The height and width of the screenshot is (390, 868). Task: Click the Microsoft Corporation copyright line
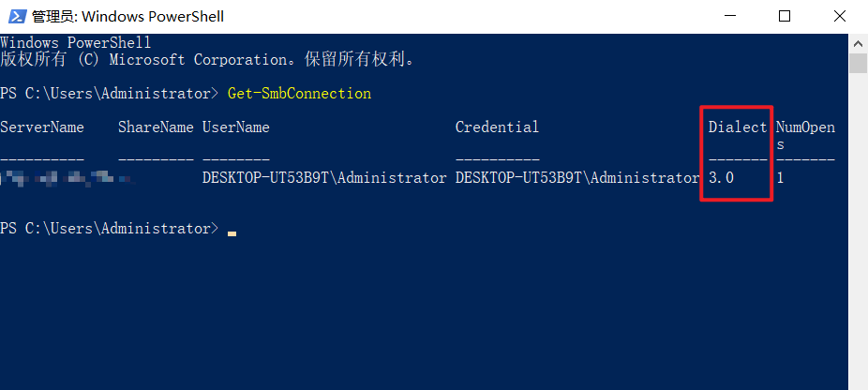(207, 59)
